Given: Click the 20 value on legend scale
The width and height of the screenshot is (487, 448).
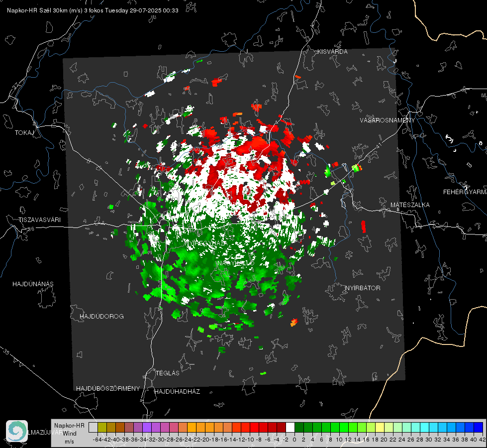Looking at the screenshot, I should pos(384,440).
